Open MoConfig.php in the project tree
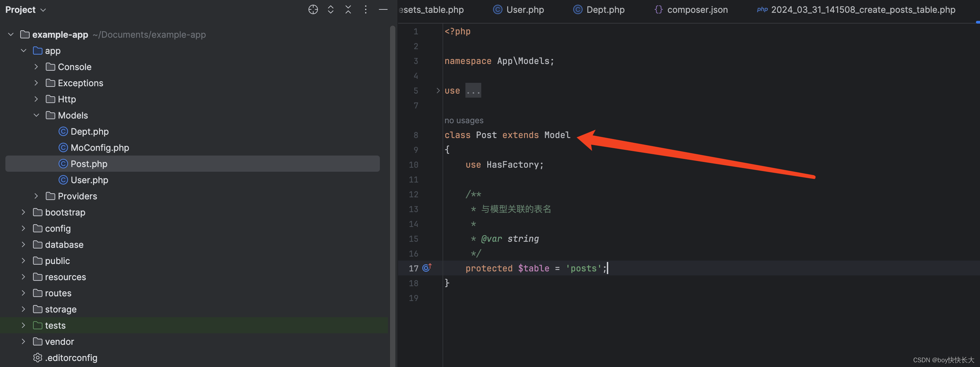This screenshot has width=980, height=367. (x=100, y=147)
